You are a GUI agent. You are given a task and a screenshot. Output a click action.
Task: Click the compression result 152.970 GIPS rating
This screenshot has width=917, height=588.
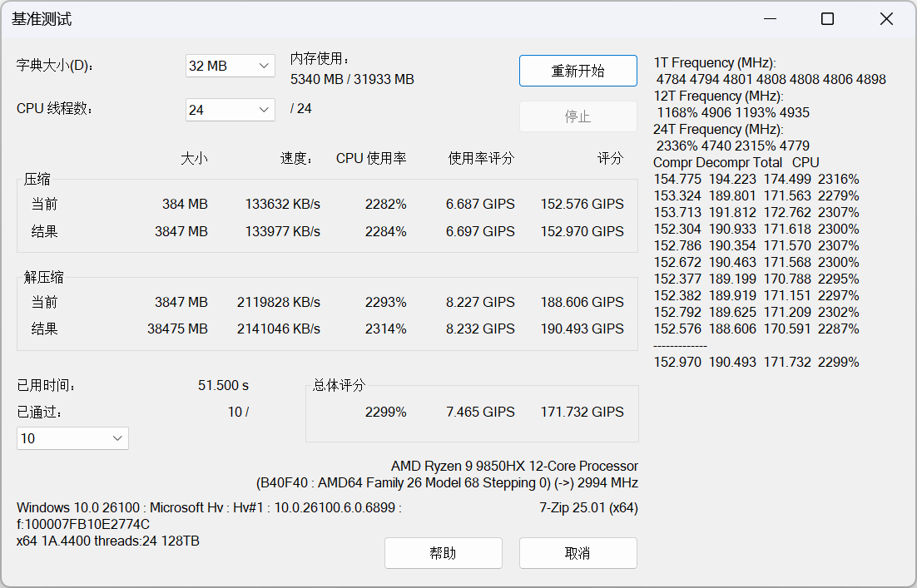(582, 231)
